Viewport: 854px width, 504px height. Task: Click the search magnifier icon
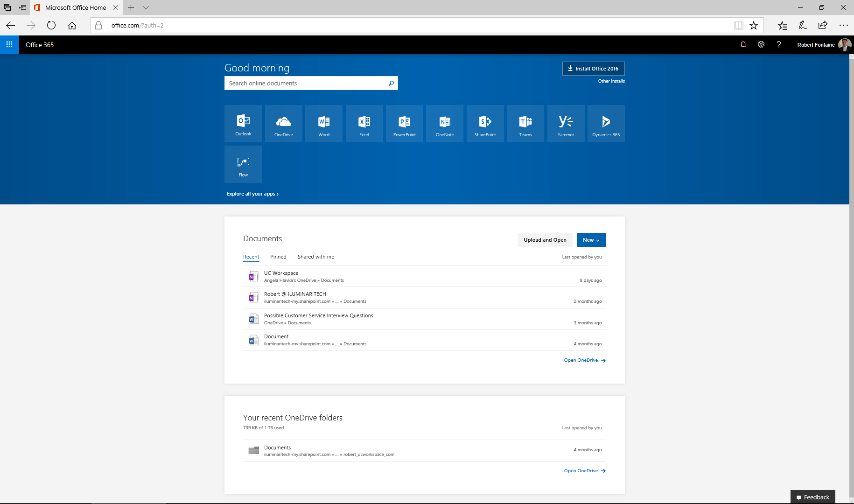(391, 83)
